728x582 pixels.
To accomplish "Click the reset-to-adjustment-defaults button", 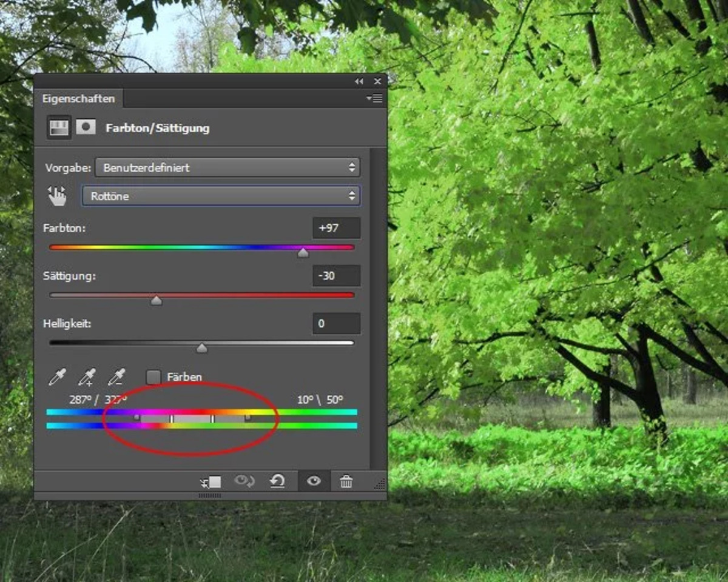I will click(278, 480).
